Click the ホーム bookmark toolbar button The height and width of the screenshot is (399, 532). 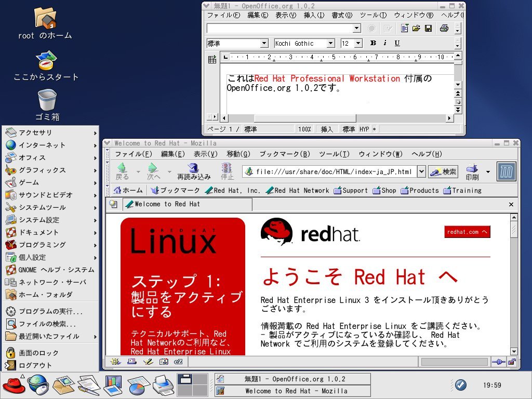(128, 190)
